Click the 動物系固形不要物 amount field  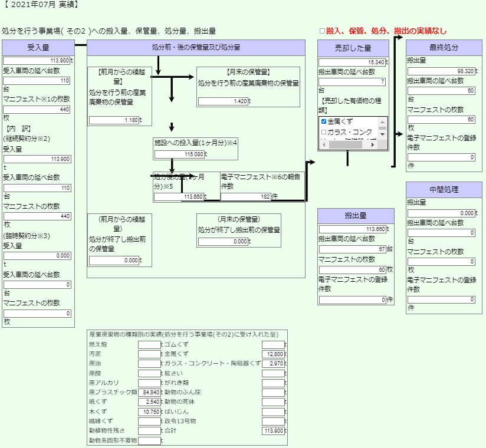(149, 440)
